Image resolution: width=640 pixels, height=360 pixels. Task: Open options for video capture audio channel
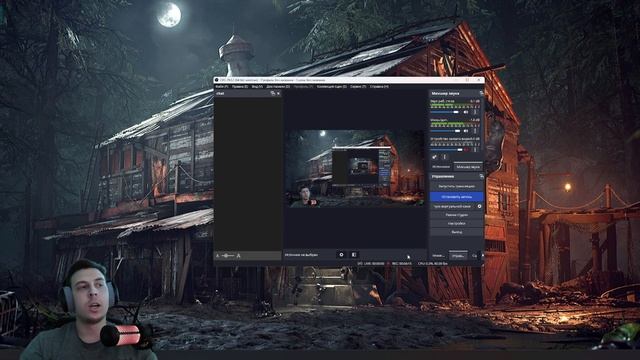475,149
